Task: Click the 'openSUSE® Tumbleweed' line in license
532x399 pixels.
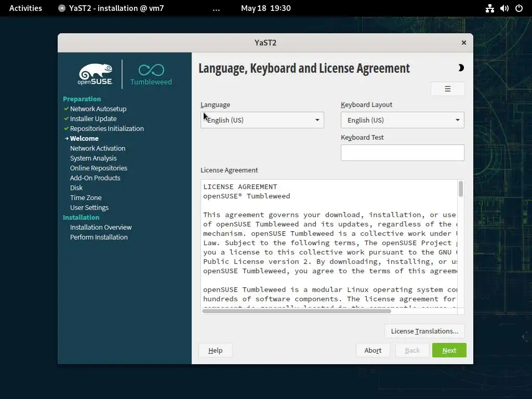Action: click(247, 196)
